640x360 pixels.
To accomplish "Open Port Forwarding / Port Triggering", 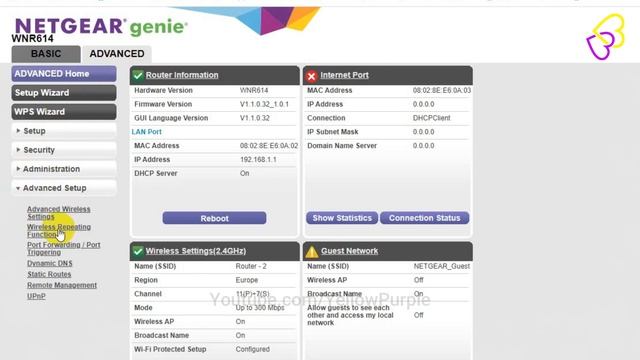I will click(63, 249).
